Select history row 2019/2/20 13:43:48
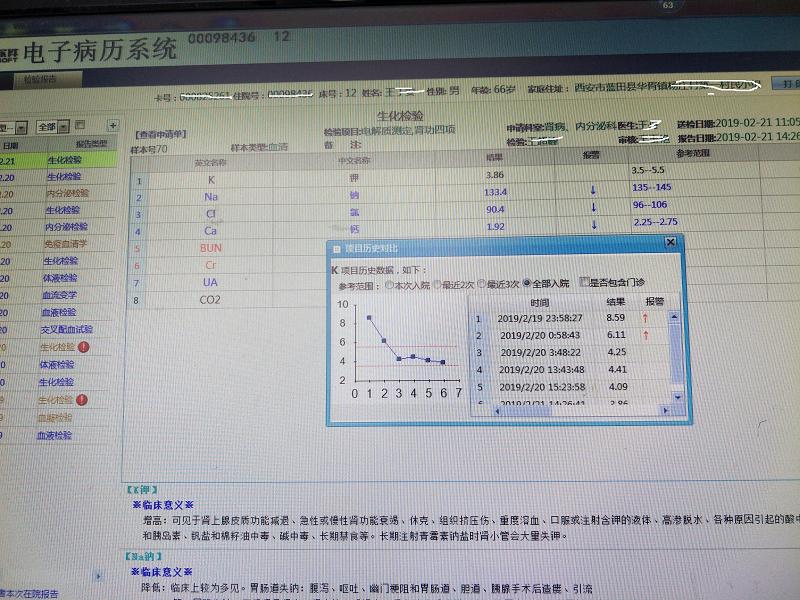This screenshot has width=800, height=600. [570, 370]
